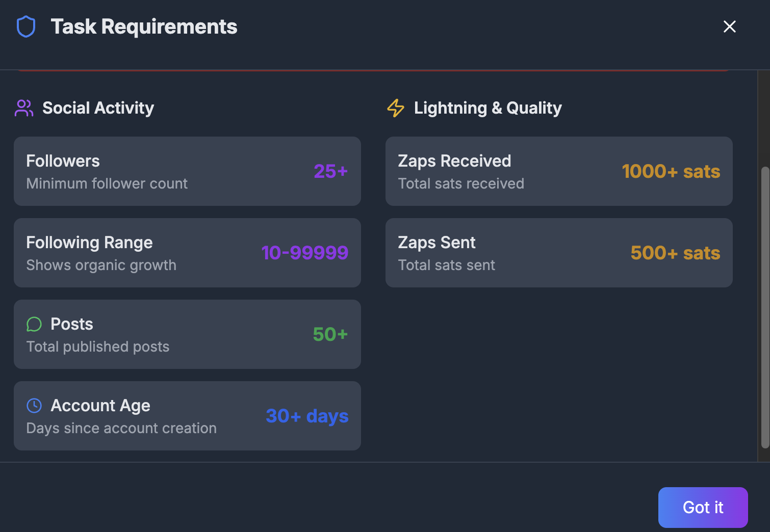Click the 30+ days account age value
This screenshot has width=770, height=532.
[307, 416]
